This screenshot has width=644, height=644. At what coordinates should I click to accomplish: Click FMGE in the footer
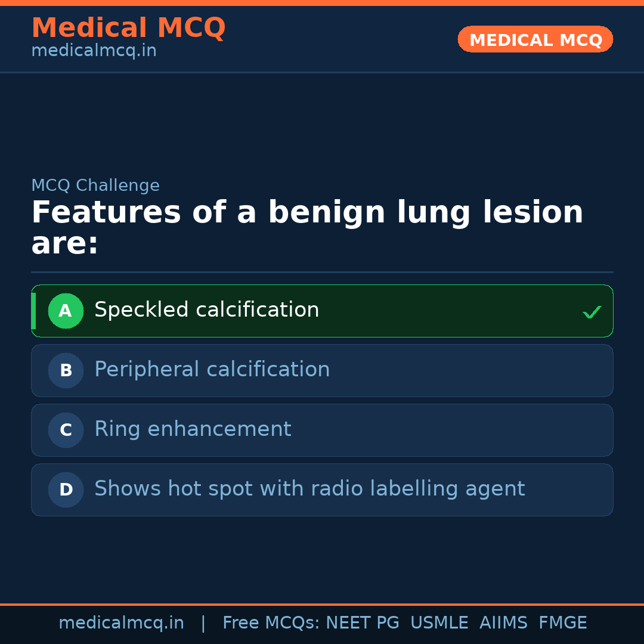point(562,623)
